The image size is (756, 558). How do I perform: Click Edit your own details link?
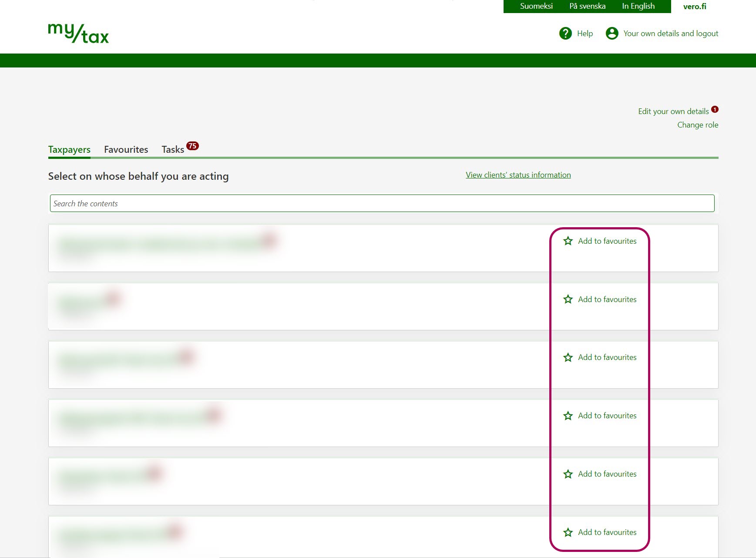(x=673, y=111)
